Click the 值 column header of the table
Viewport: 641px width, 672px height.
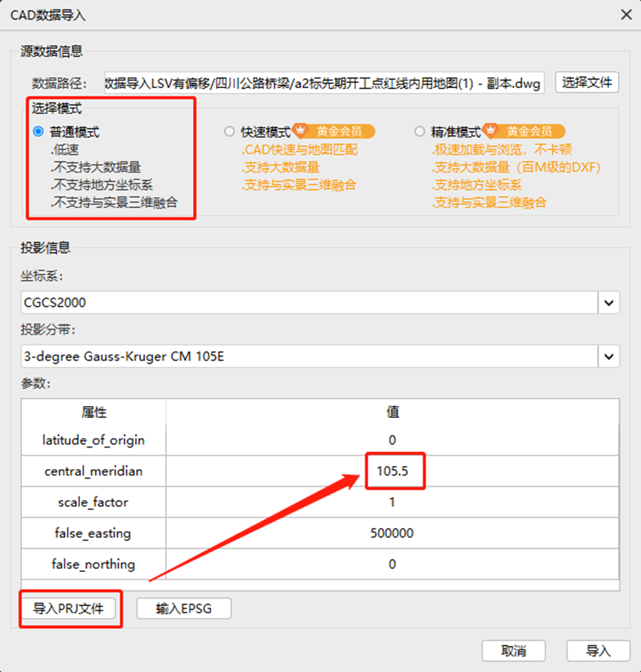[393, 412]
